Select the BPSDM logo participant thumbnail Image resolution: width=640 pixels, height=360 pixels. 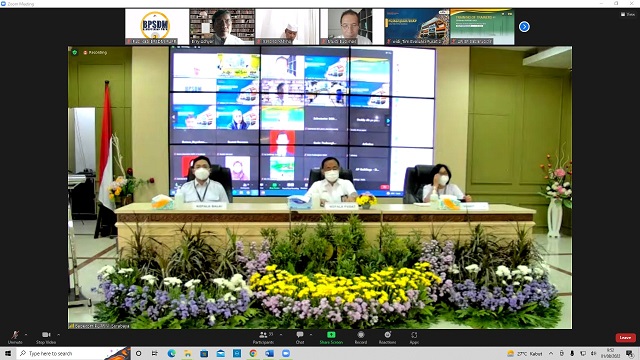tap(157, 27)
